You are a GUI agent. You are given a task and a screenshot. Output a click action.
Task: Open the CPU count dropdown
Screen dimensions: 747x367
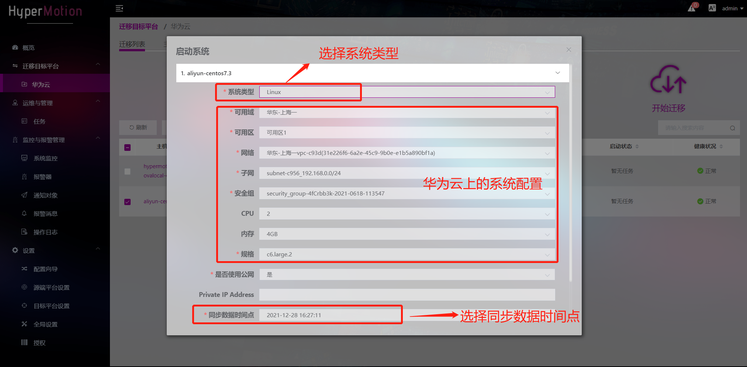pyautogui.click(x=407, y=214)
